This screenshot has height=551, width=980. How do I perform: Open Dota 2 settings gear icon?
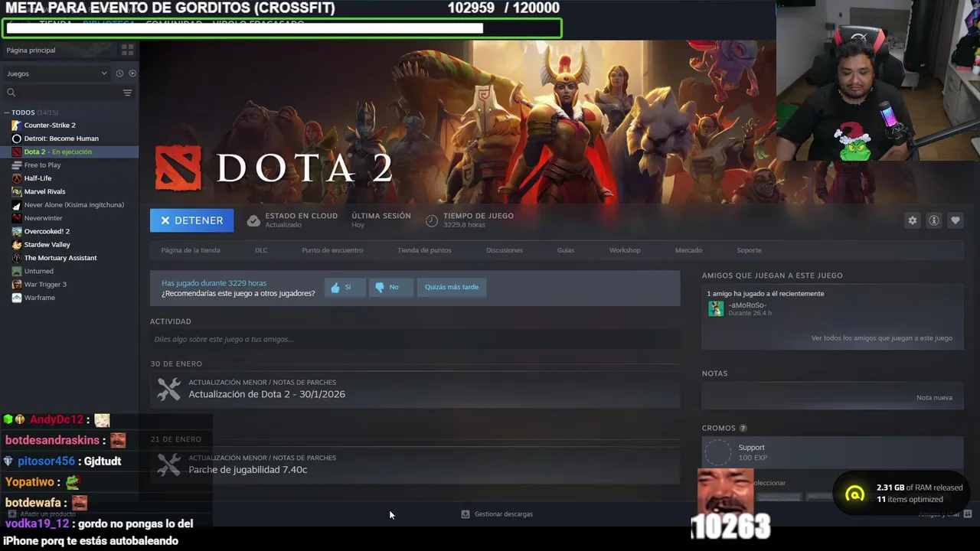click(x=912, y=220)
